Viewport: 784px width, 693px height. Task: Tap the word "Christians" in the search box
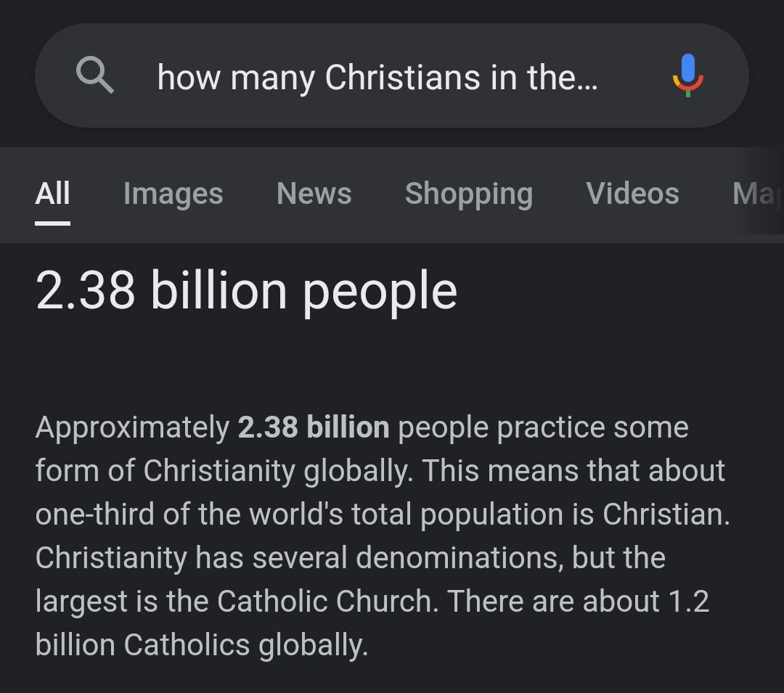(402, 77)
